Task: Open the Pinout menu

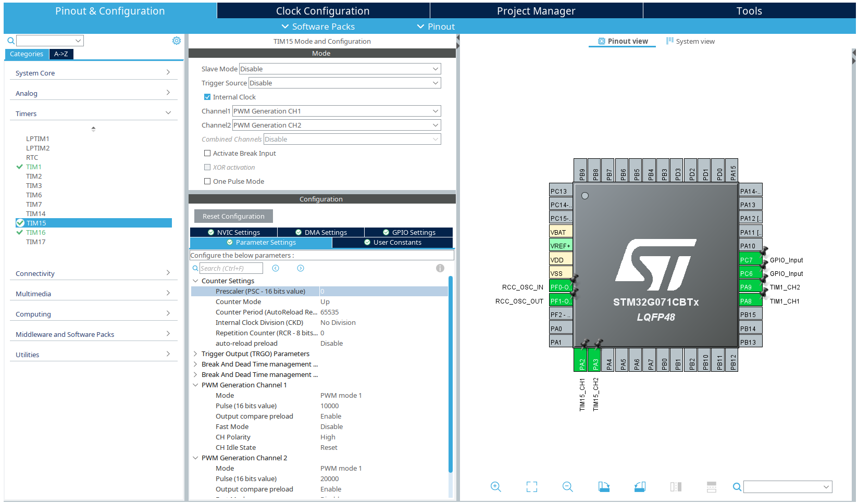Action: (x=436, y=27)
